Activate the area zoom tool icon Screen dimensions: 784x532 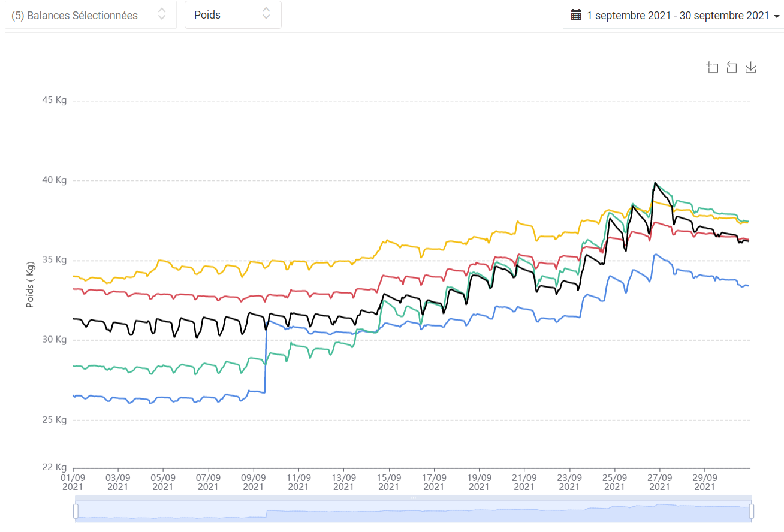coord(712,68)
